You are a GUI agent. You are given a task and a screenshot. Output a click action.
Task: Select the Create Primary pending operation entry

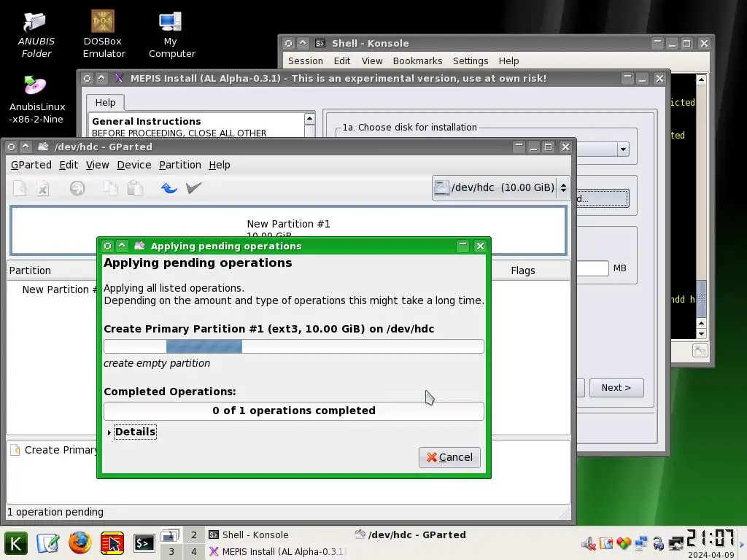click(53, 450)
